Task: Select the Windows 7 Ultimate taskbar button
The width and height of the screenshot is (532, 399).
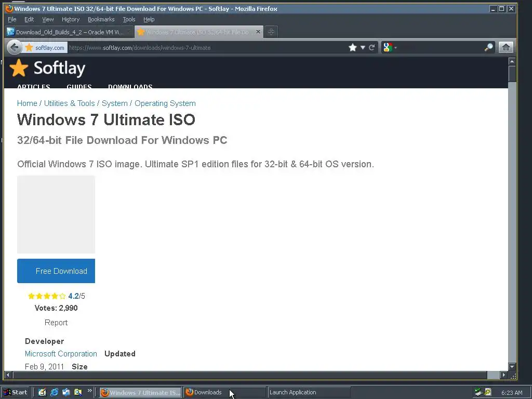Action: pos(141,393)
